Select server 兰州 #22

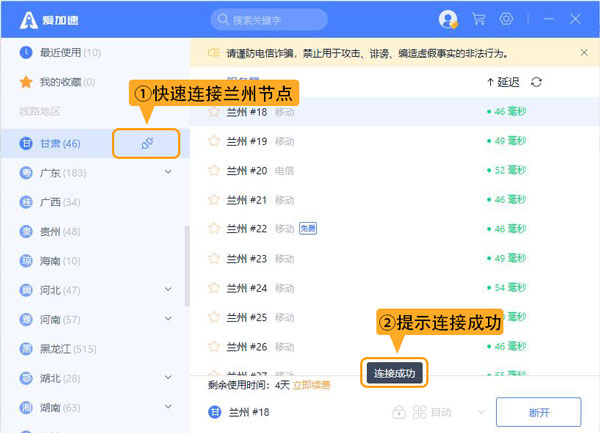click(x=395, y=229)
